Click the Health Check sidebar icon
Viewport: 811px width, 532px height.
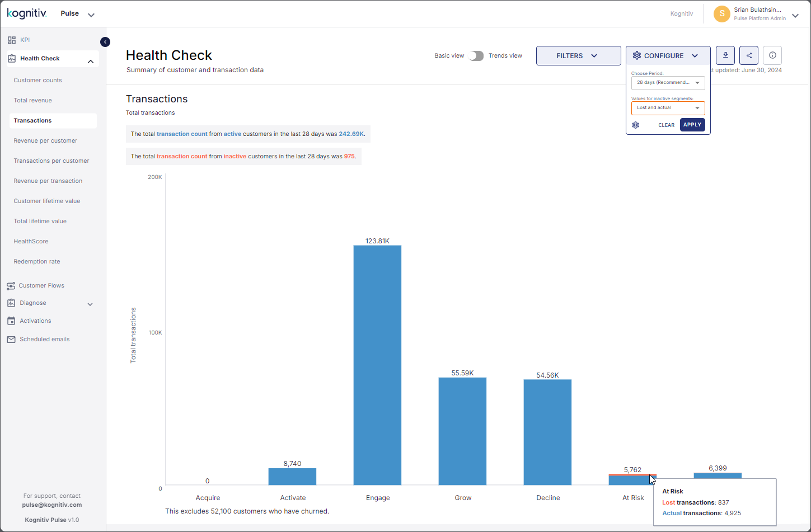coord(11,58)
